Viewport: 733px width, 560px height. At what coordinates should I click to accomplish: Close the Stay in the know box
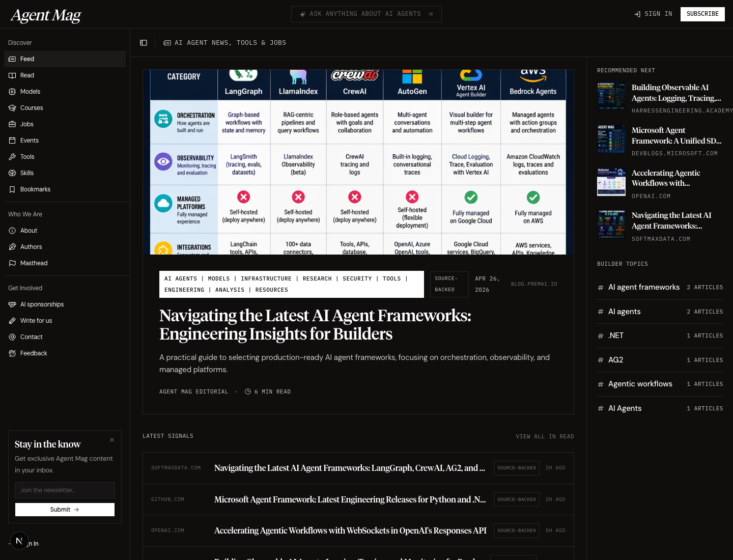point(112,440)
